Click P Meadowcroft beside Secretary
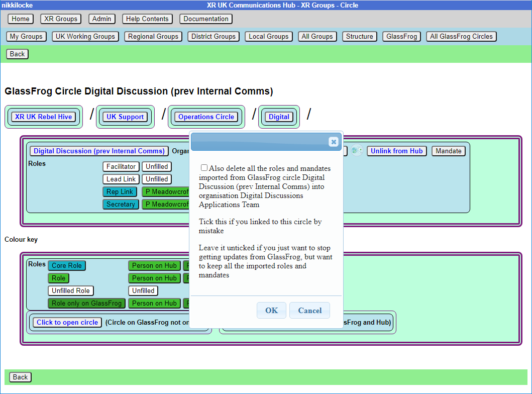Screen dimensions: 532x394 pyautogui.click(x=166, y=205)
